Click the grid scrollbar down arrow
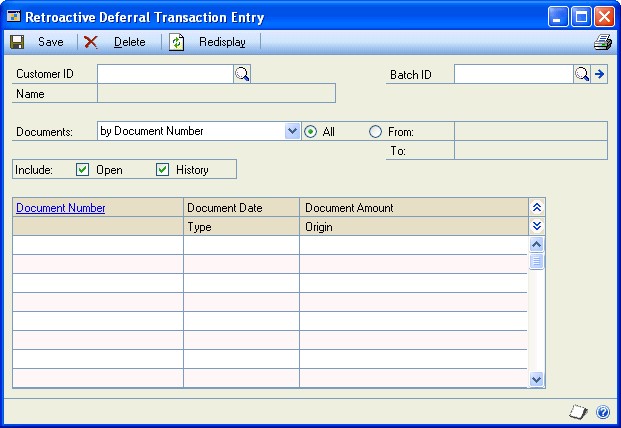The width and height of the screenshot is (621, 428). pos(536,379)
